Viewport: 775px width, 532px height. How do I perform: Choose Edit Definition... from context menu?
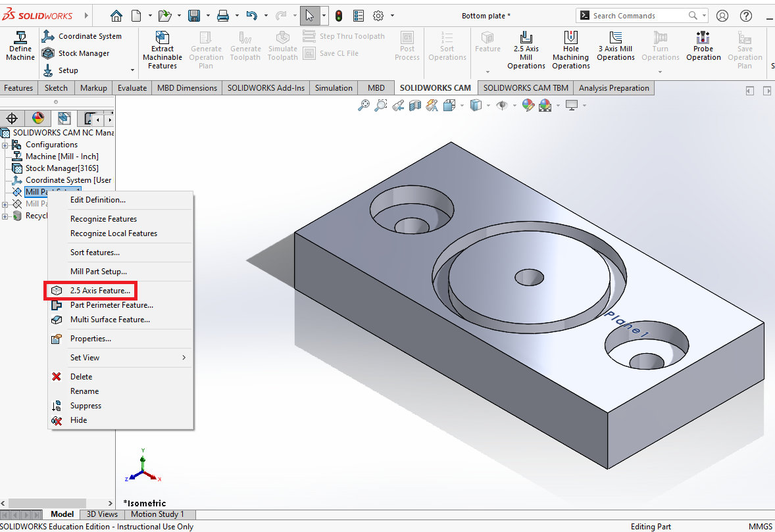click(120, 200)
